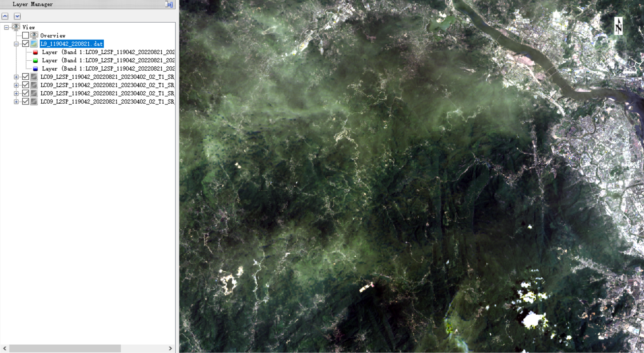The height and width of the screenshot is (353, 644).
Task: Select the View tree item label
Action: pos(29,27)
